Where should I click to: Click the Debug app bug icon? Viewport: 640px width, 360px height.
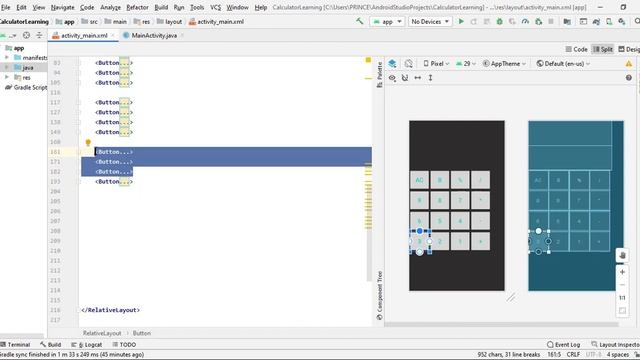(499, 22)
